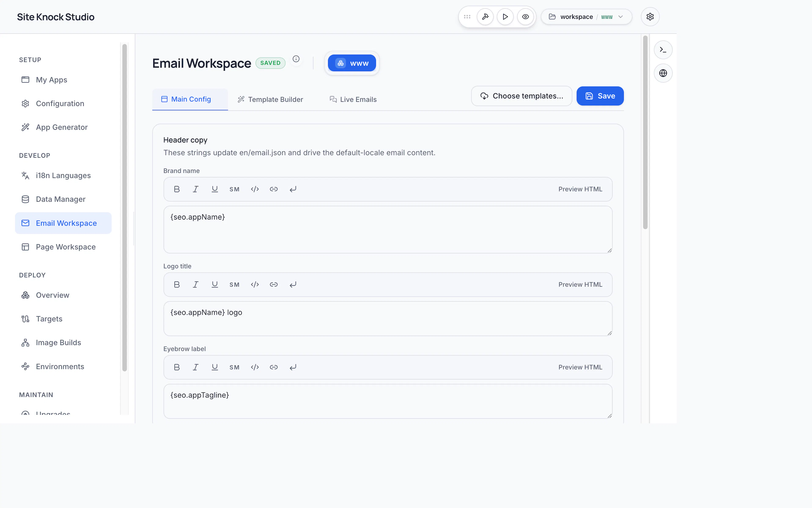Click code icon in Eyebrow label toolbar
The width and height of the screenshot is (812, 508).
tap(255, 367)
